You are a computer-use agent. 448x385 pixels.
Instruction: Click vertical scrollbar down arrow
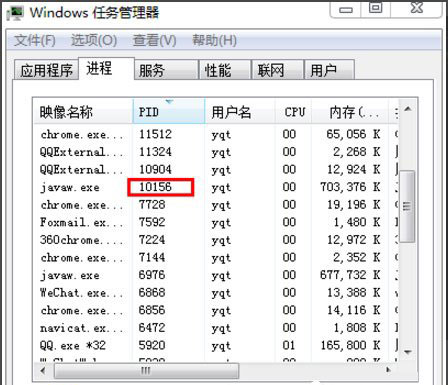[408, 352]
